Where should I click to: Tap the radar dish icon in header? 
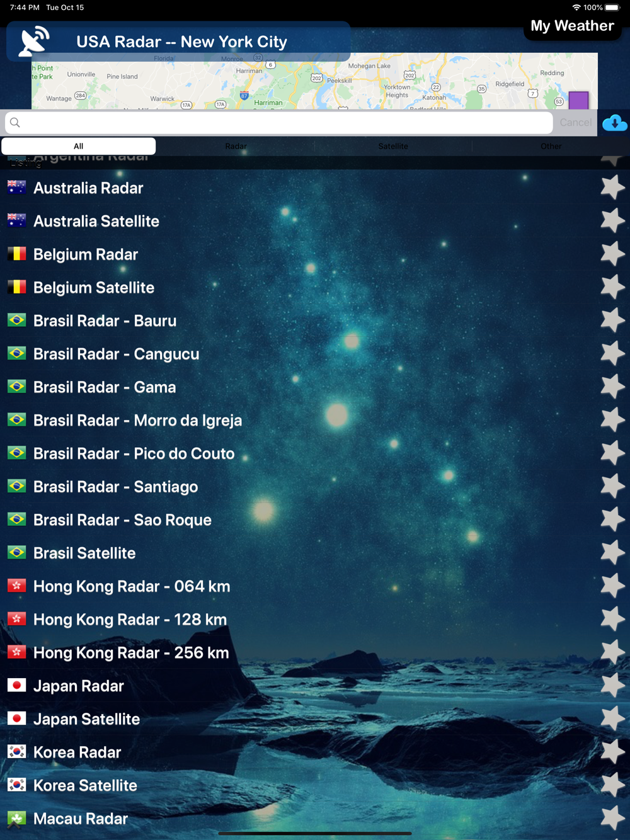34,41
